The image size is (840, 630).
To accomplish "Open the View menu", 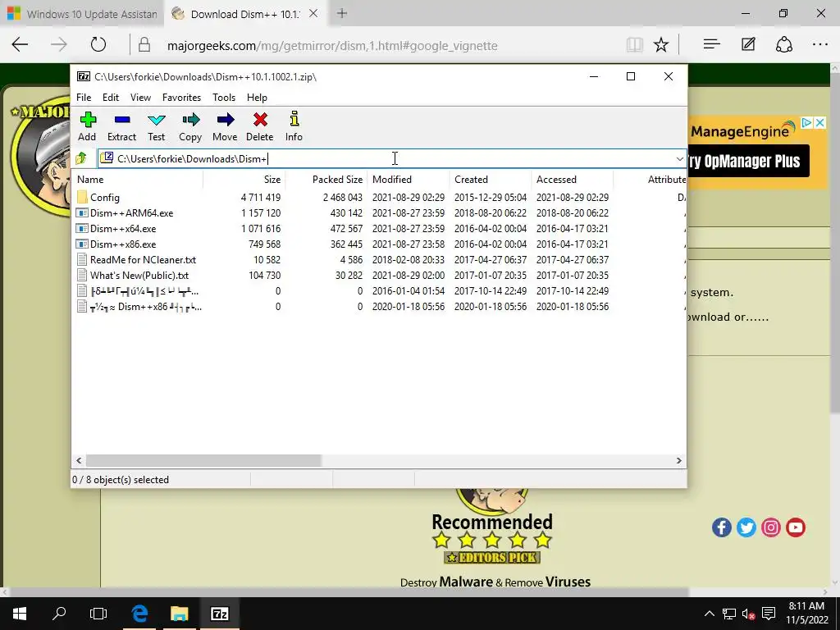I will click(x=140, y=97).
